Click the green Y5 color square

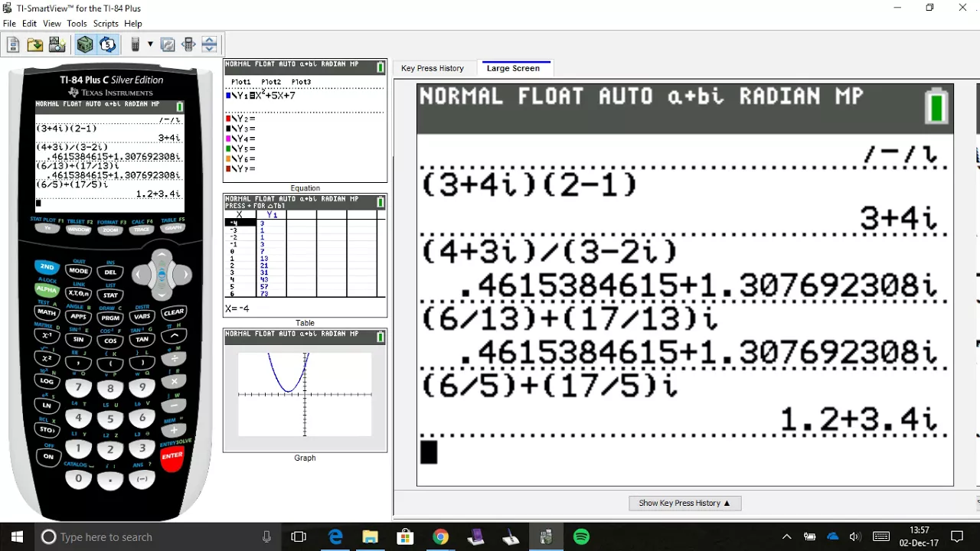(x=228, y=148)
